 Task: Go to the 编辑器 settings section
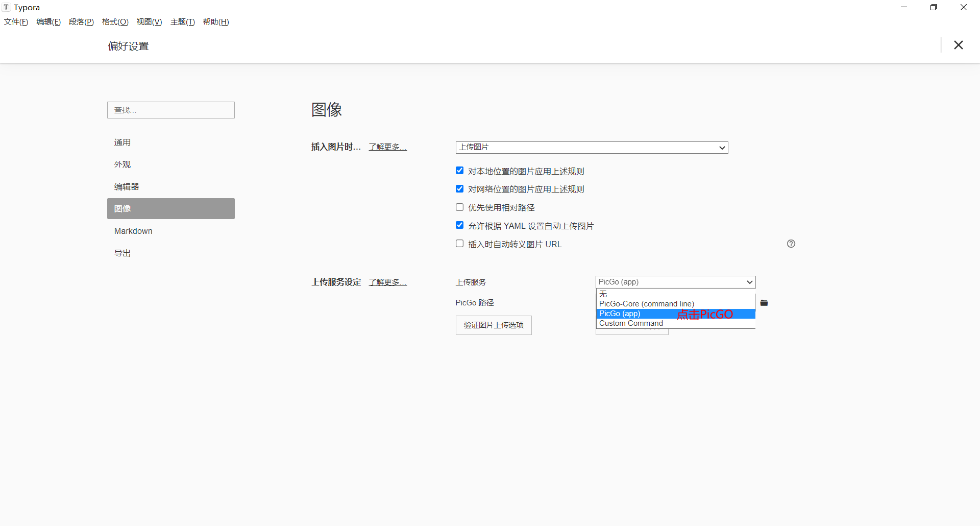(171, 187)
